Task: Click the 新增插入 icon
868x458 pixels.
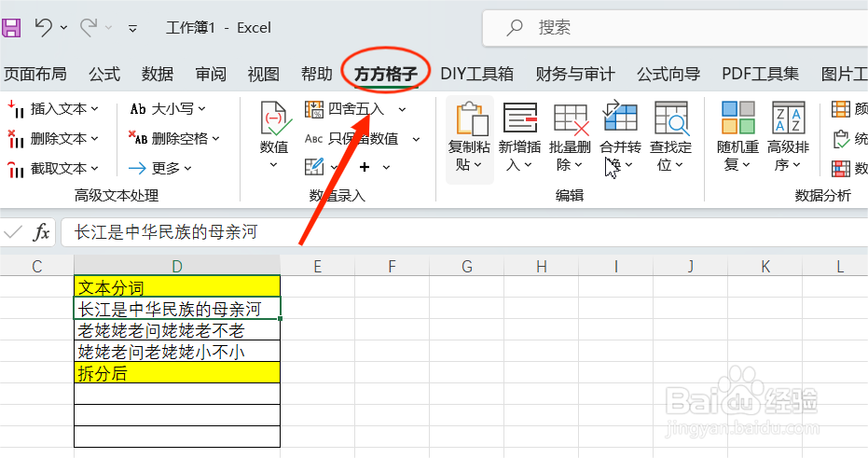Action: tap(519, 118)
